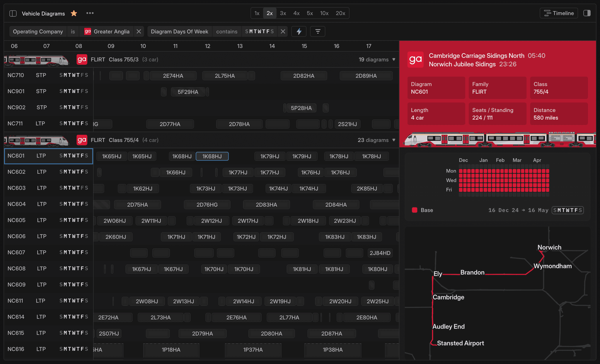This screenshot has height=364, width=600.
Task: Toggle the SMTWTFS day selector beside date range
Action: 567,210
